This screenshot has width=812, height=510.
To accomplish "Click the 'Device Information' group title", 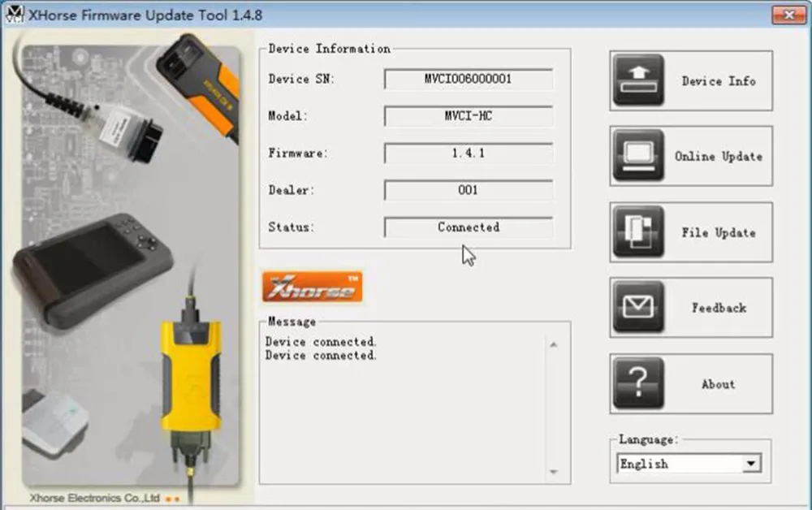I will pyautogui.click(x=330, y=49).
